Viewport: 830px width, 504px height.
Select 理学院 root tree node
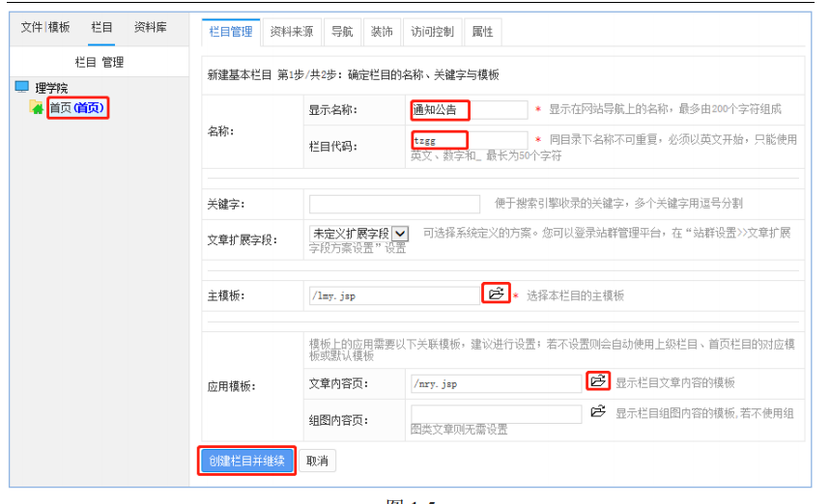pyautogui.click(x=52, y=88)
